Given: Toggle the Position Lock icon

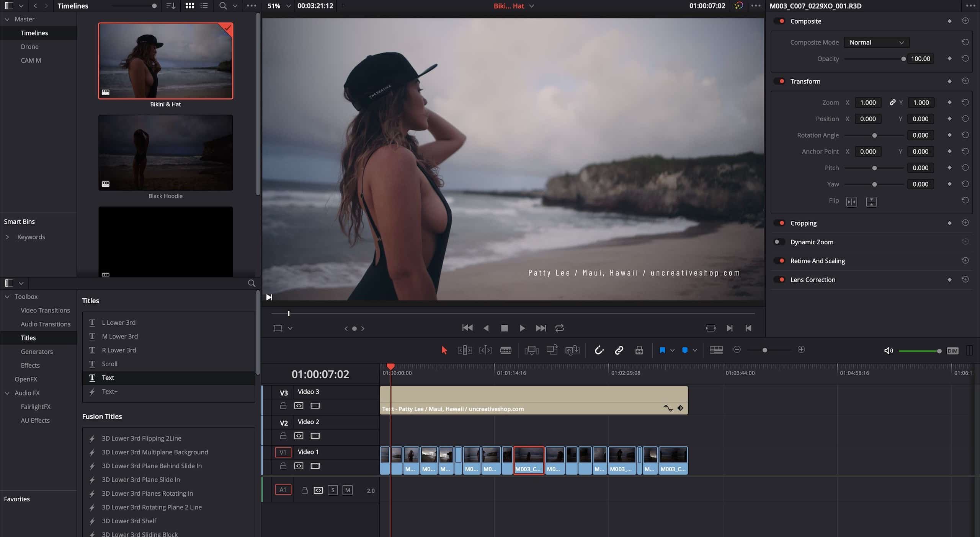Looking at the screenshot, I should coord(639,350).
